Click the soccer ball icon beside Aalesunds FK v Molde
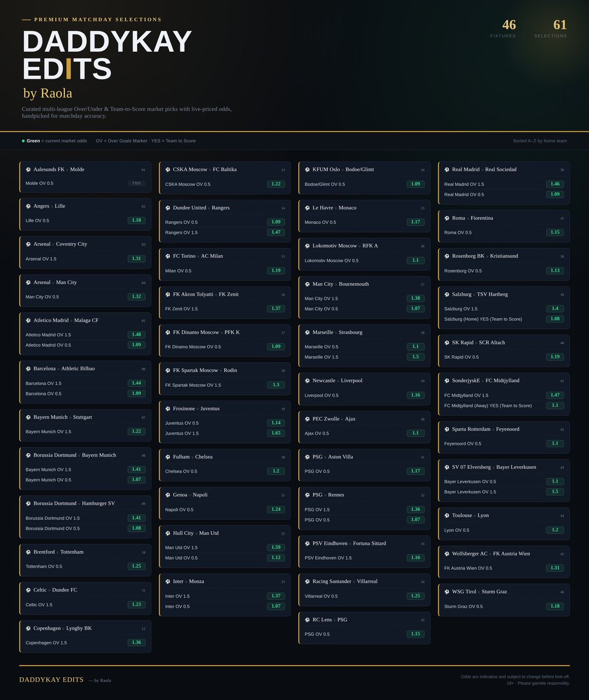The width and height of the screenshot is (589, 700). 28,170
